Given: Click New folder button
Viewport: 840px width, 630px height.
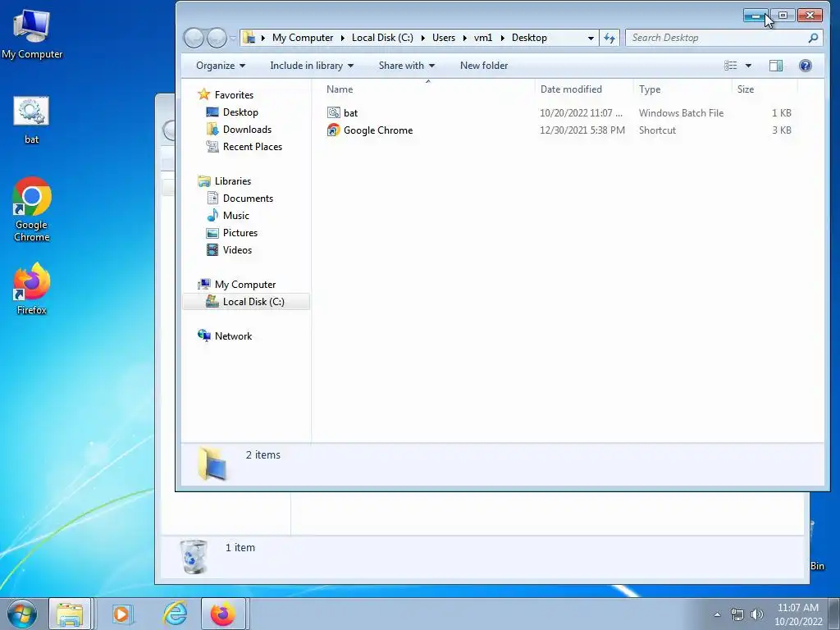Looking at the screenshot, I should pos(484,66).
